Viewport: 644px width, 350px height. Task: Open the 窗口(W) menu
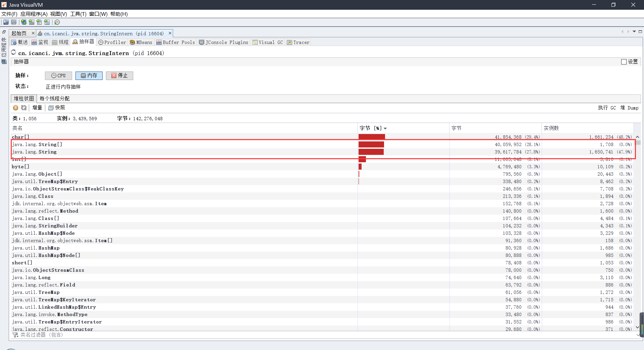point(98,14)
